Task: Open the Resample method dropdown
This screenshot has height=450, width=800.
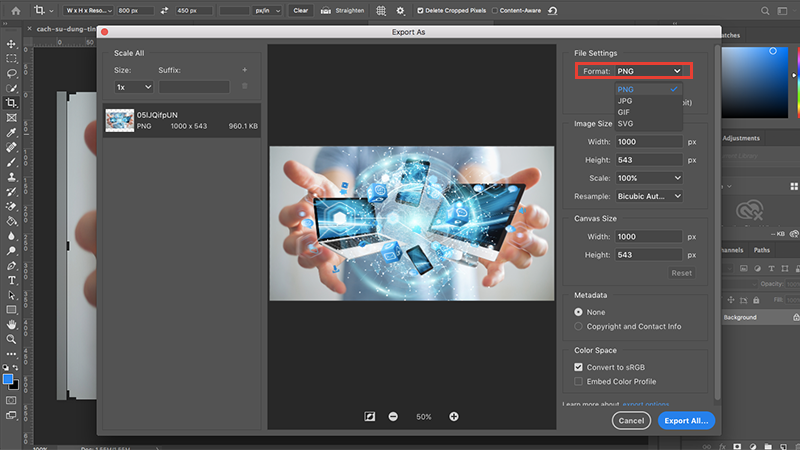Action: coord(649,196)
